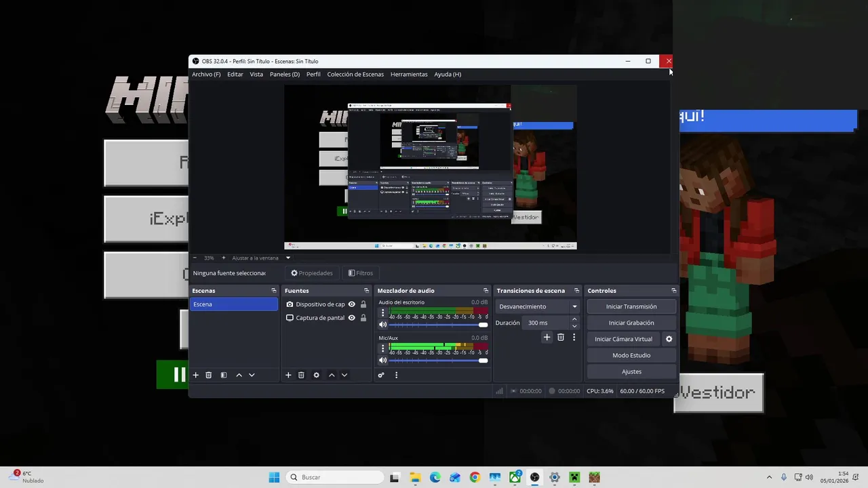
Task: Open Colección de Escenas menu
Action: point(355,75)
